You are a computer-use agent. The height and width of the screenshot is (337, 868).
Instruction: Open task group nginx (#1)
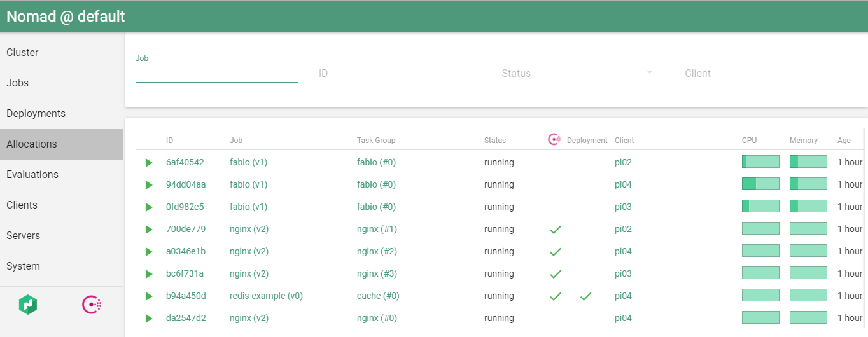click(377, 229)
